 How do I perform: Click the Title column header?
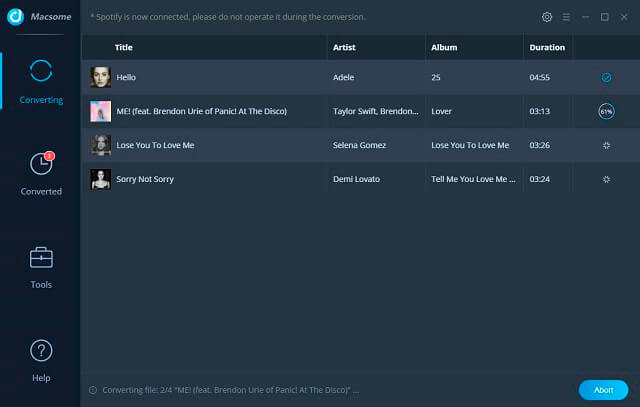coord(124,47)
